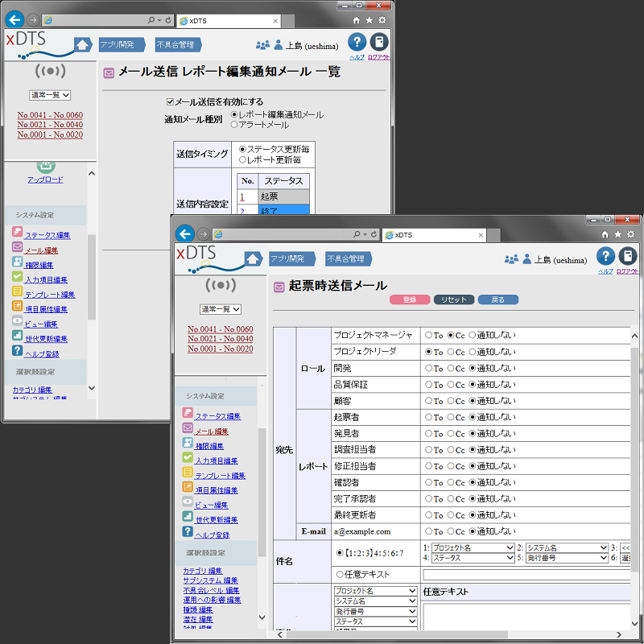
Task: Click the home icon in the front window
Action: click(254, 259)
